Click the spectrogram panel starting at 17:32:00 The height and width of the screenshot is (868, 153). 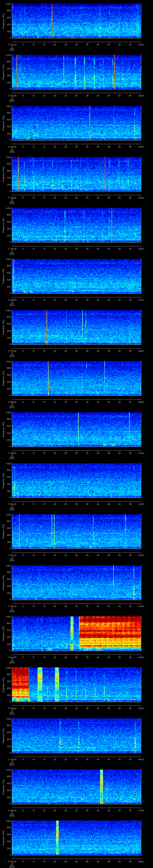coord(76,72)
